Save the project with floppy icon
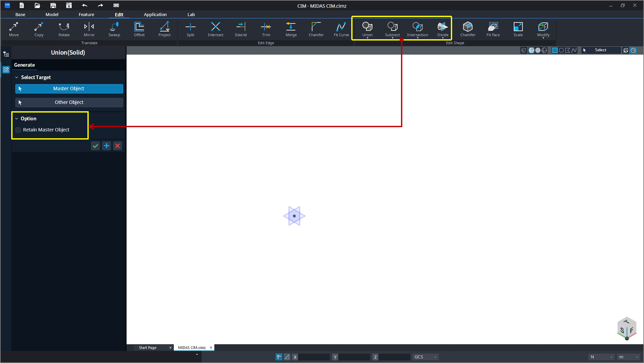The height and width of the screenshot is (363, 644). (x=53, y=5)
